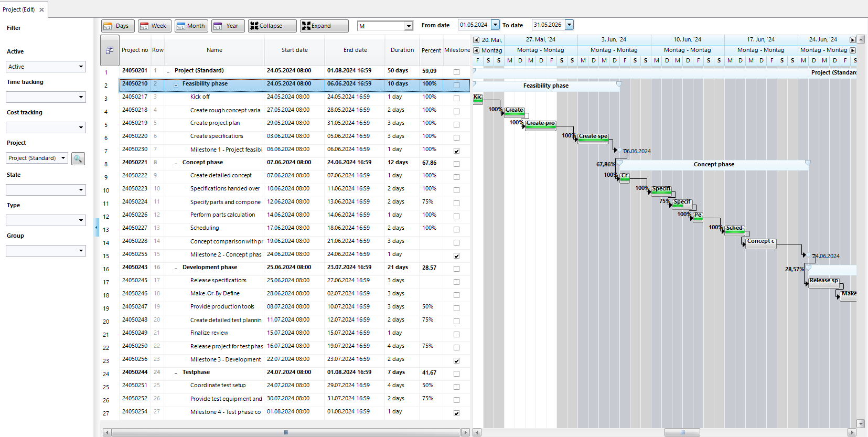Close the Project (Edit) tab
The height and width of the screenshot is (437, 868).
(42, 9)
